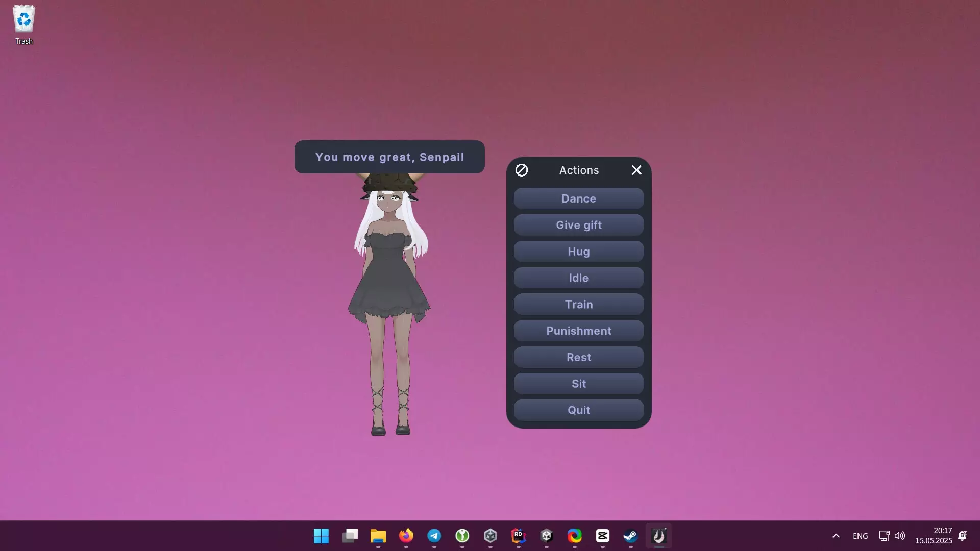Choose the Give gift action
This screenshot has width=980, height=551.
coord(578,225)
